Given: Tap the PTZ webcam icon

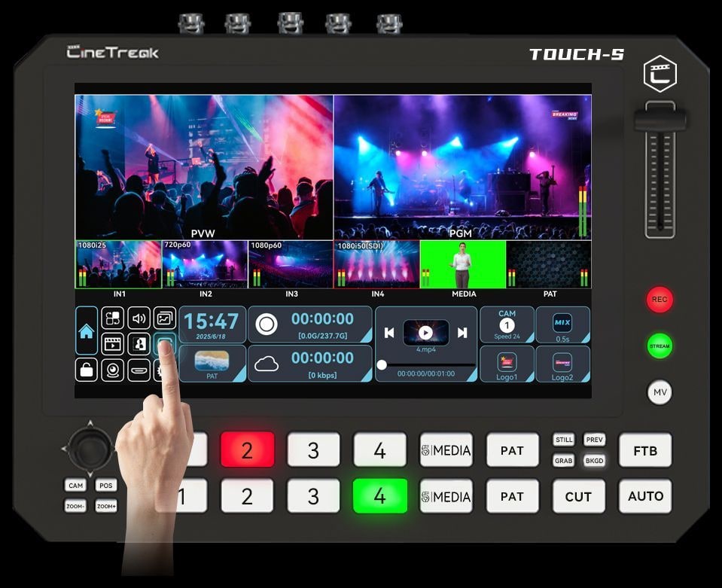Looking at the screenshot, I should tap(112, 370).
